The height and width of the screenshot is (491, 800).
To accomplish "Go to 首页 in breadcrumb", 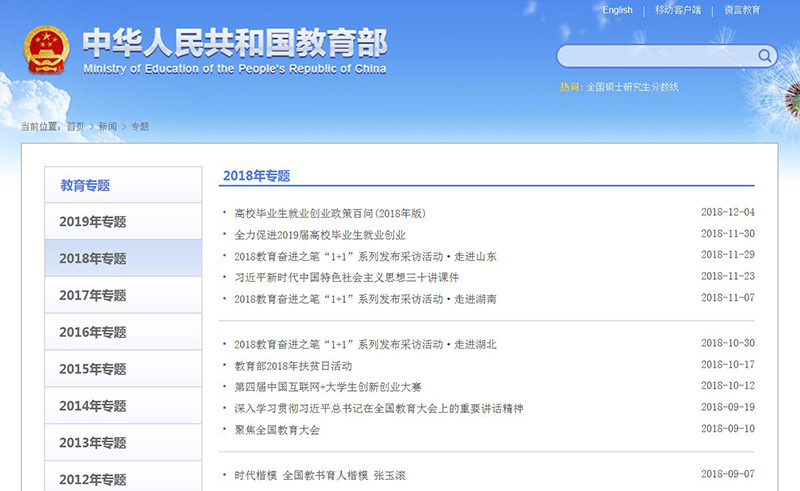I will point(76,127).
